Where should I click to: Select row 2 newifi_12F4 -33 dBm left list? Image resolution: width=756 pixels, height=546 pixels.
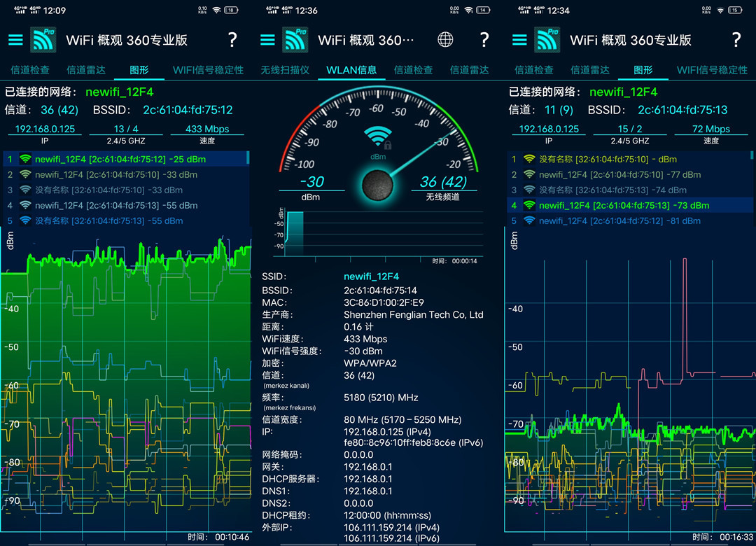(125, 174)
